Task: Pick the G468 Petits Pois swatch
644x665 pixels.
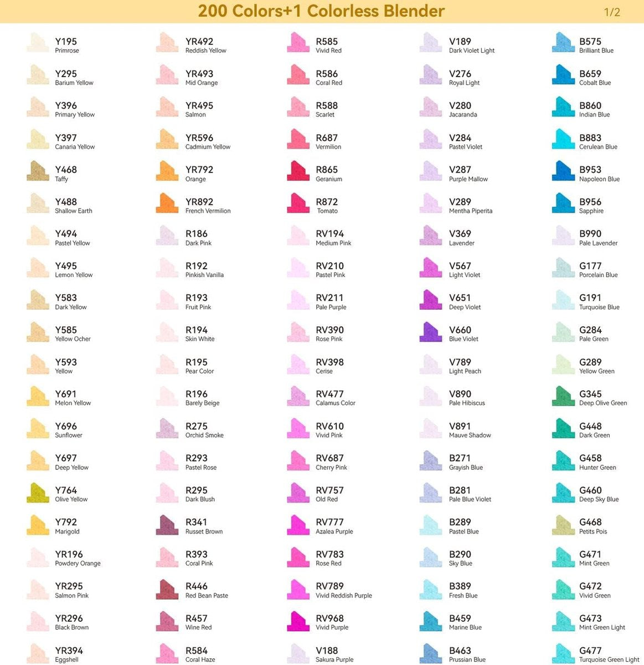Action: (x=564, y=524)
